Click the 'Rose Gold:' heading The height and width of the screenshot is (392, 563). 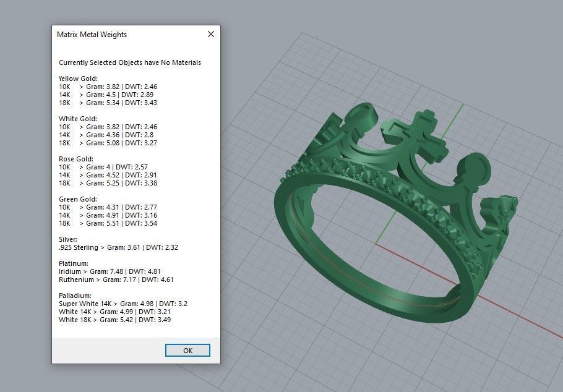coord(75,159)
